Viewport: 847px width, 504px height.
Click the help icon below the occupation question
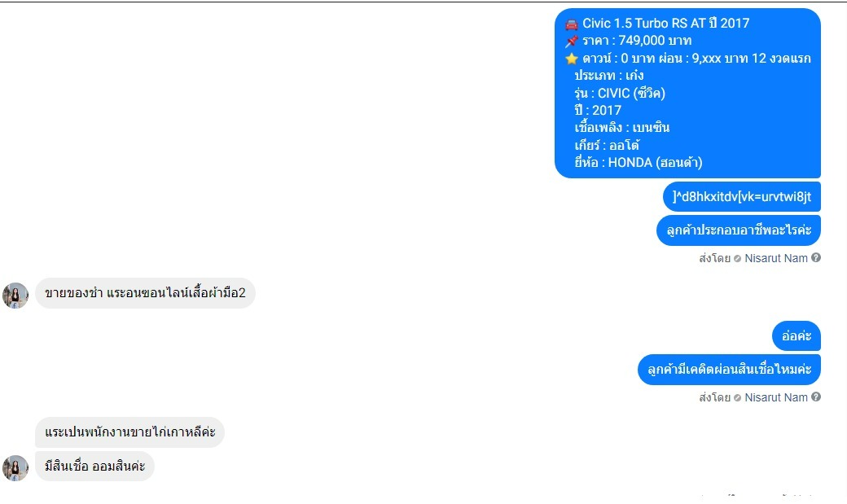click(x=816, y=257)
